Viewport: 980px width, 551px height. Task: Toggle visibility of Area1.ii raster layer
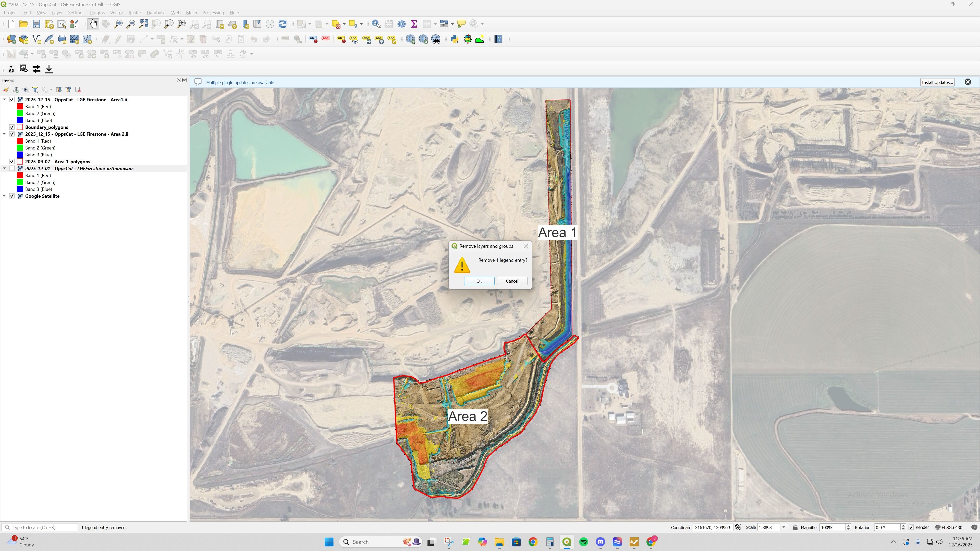12,100
